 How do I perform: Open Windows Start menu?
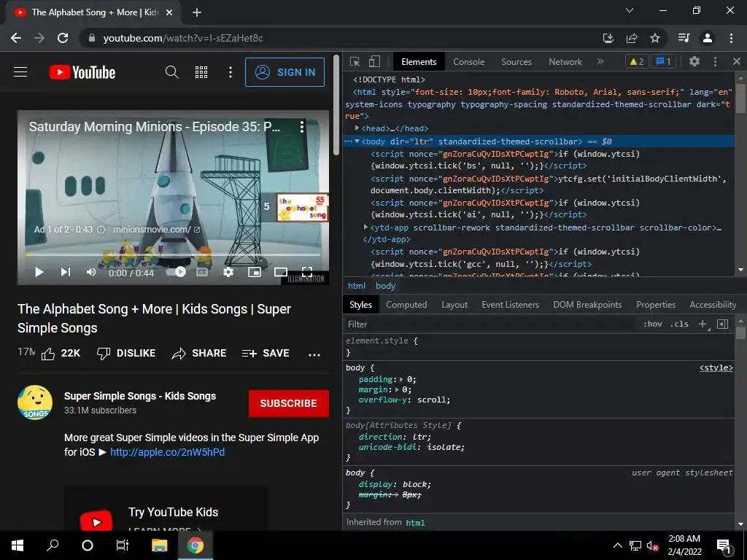(18, 545)
